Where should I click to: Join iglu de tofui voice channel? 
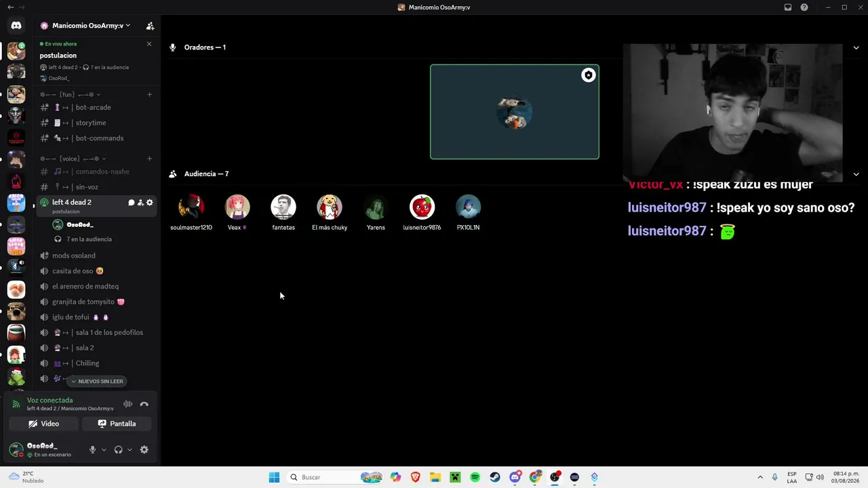[x=96, y=317]
